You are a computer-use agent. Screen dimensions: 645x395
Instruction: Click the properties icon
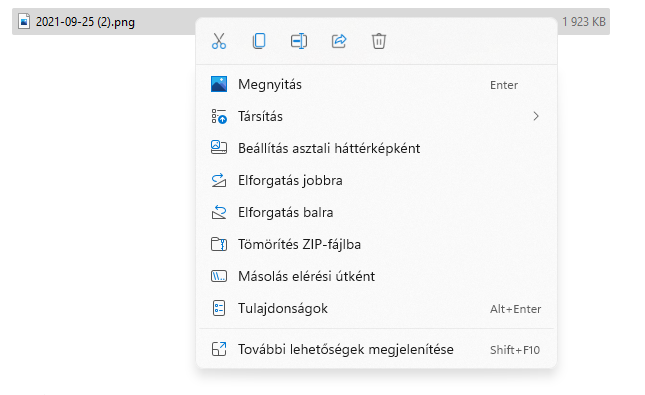coord(219,308)
